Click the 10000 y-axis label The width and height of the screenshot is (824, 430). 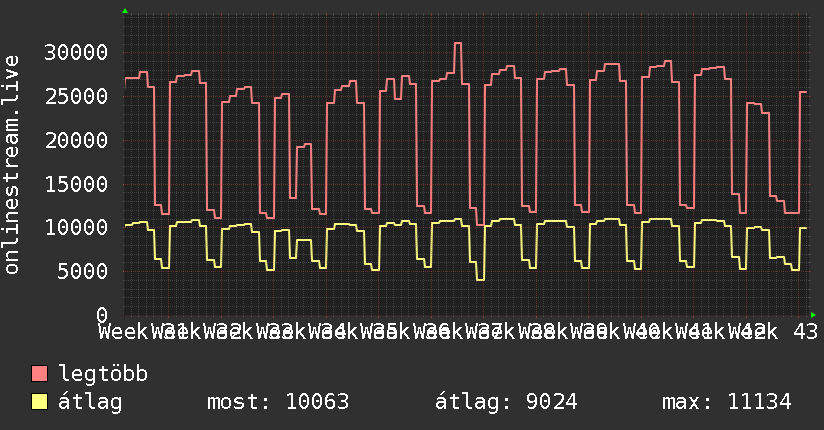pos(76,228)
